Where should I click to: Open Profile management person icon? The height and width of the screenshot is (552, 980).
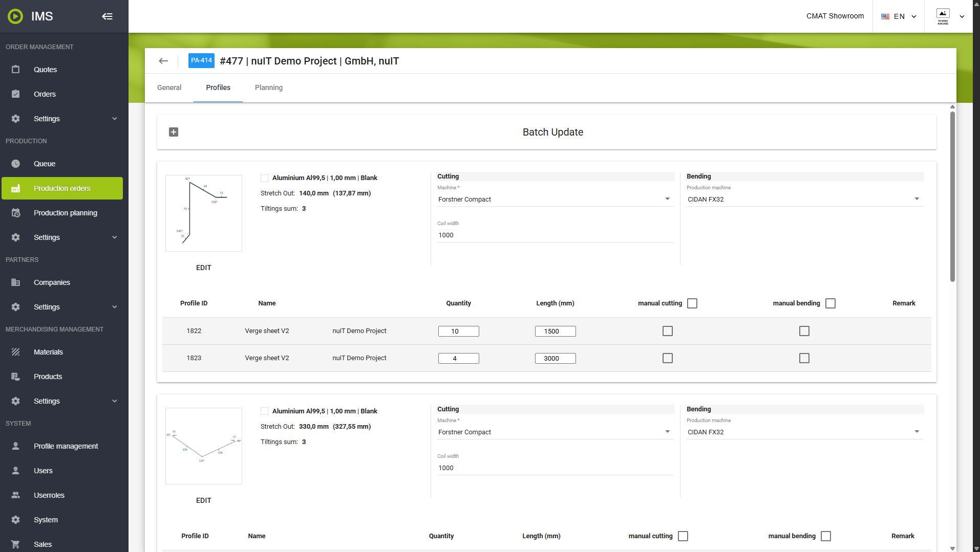[16, 446]
